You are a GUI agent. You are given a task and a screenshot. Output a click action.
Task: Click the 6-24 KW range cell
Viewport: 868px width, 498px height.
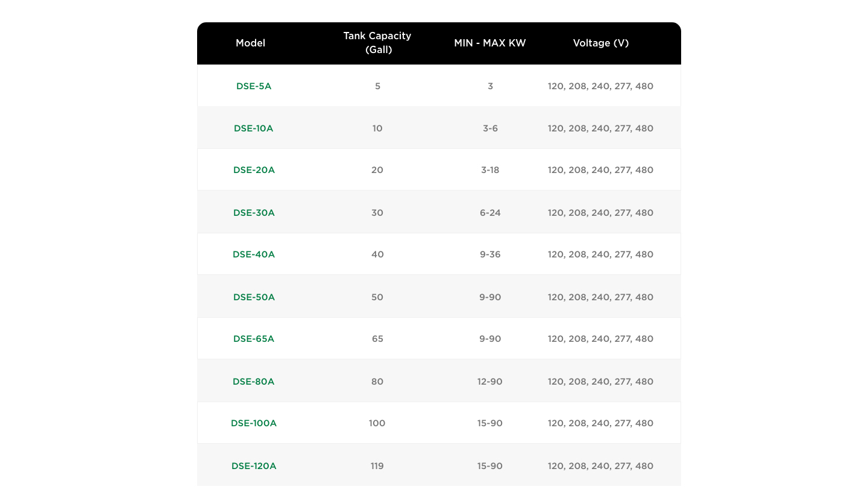coord(490,213)
